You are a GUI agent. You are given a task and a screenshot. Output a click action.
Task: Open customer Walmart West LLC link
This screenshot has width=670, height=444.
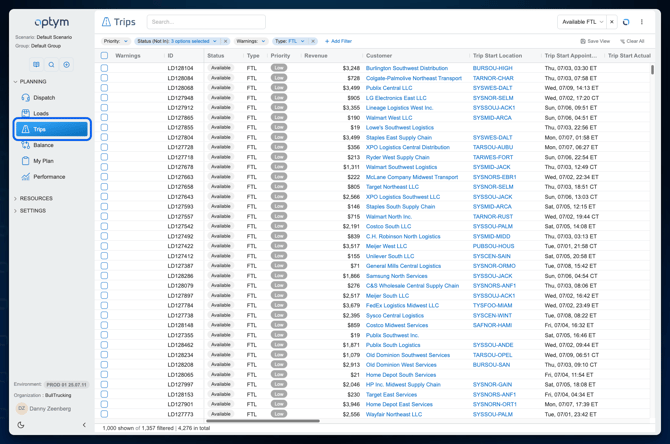pyautogui.click(x=389, y=118)
